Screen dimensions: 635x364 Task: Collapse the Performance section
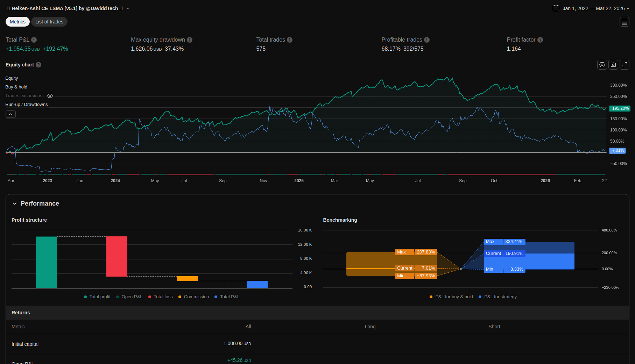(15, 204)
